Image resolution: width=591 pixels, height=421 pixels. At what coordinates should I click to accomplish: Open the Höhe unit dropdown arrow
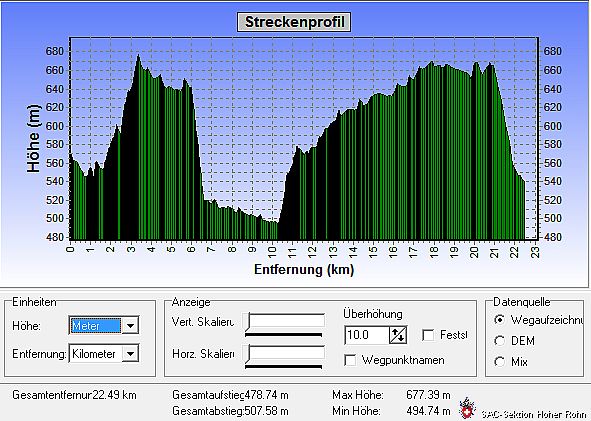pyautogui.click(x=130, y=326)
